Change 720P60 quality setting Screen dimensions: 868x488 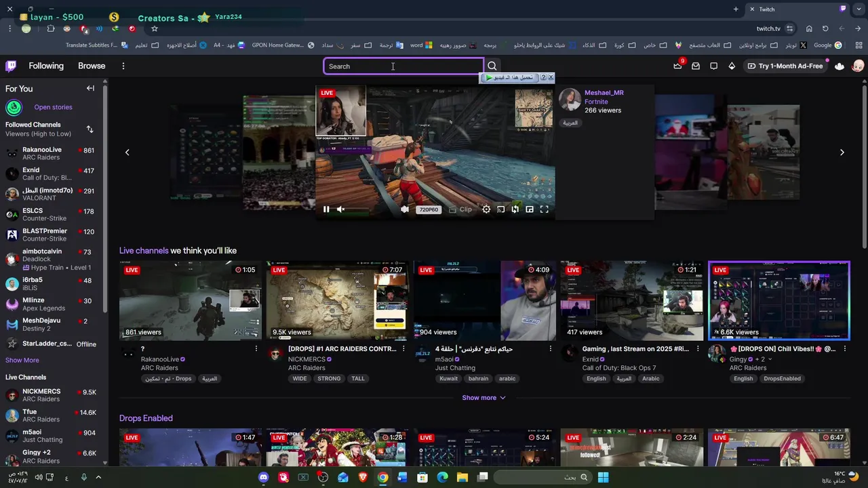(x=429, y=209)
